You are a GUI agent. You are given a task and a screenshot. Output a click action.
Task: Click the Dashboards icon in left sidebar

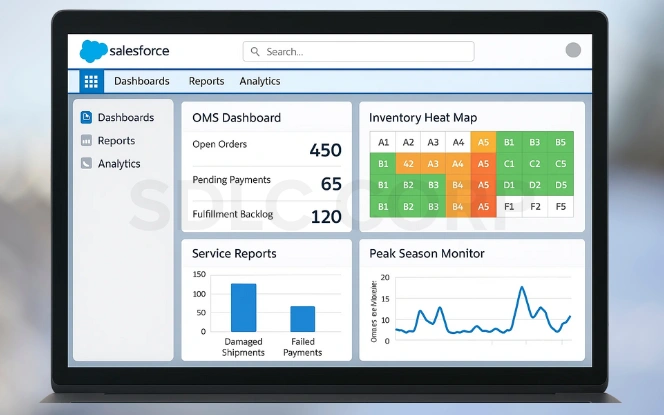87,118
